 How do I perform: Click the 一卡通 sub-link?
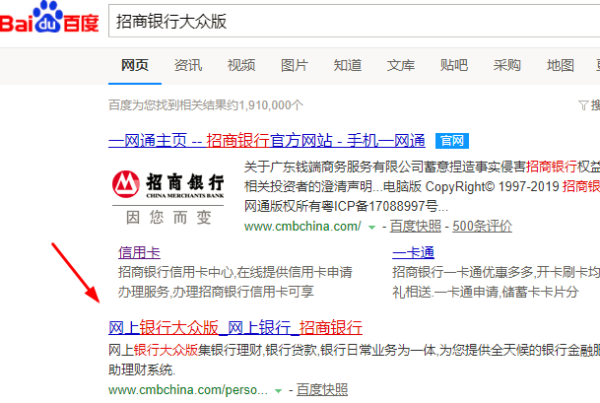[412, 253]
